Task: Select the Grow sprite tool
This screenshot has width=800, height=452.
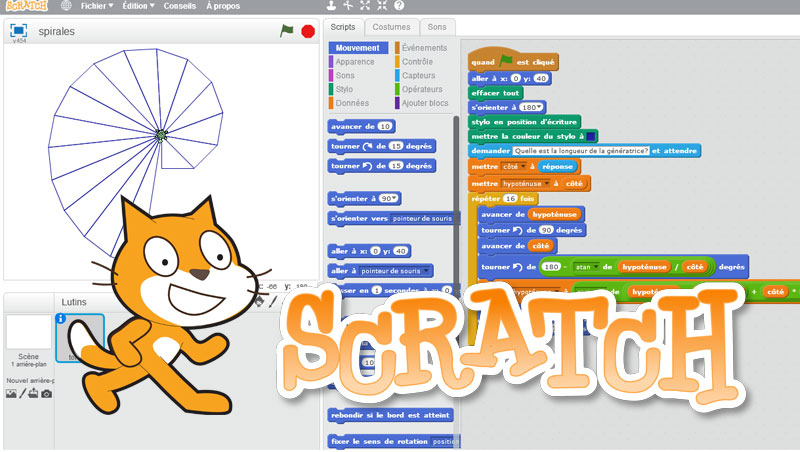Action: tap(365, 6)
